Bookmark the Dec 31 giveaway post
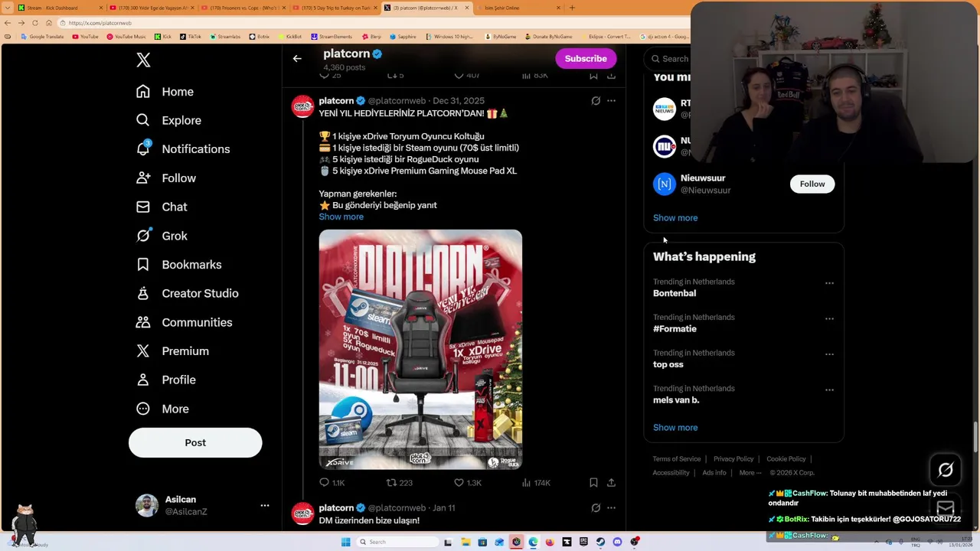980x551 pixels. click(593, 483)
